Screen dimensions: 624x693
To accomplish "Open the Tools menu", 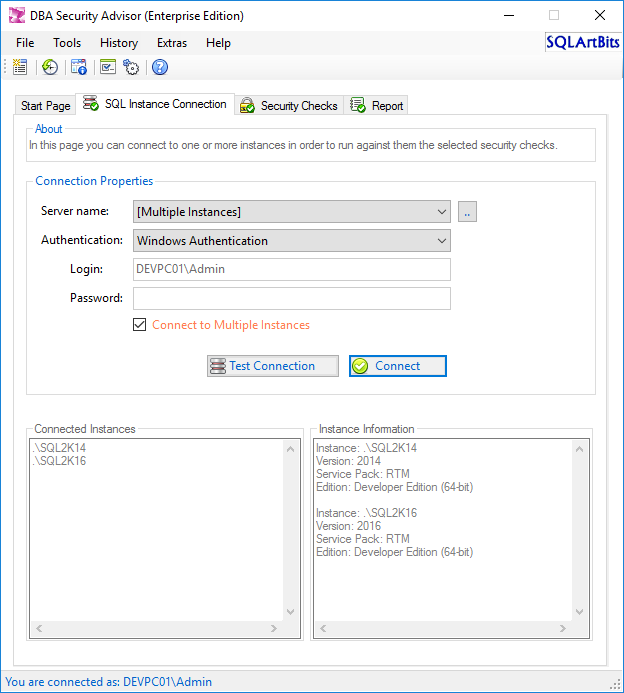I will [67, 43].
